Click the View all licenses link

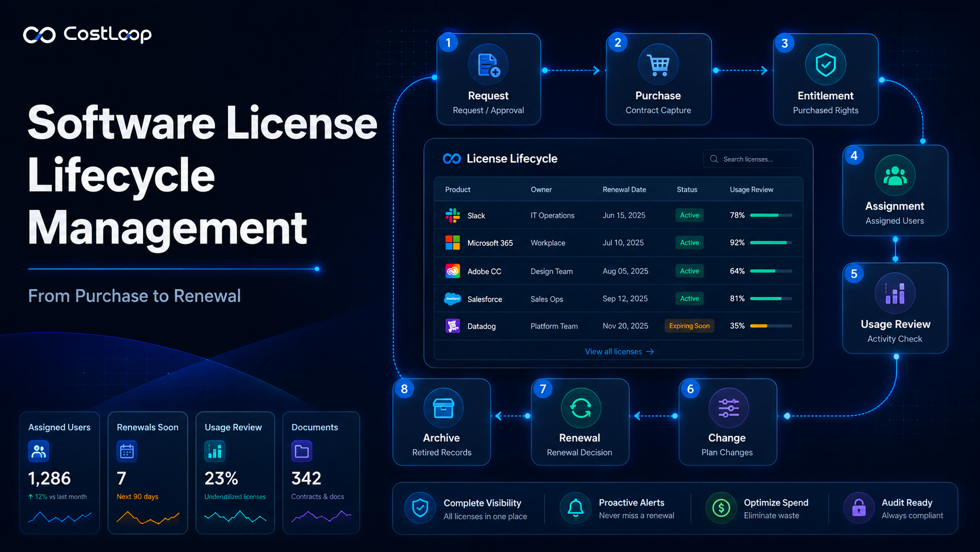pos(619,351)
